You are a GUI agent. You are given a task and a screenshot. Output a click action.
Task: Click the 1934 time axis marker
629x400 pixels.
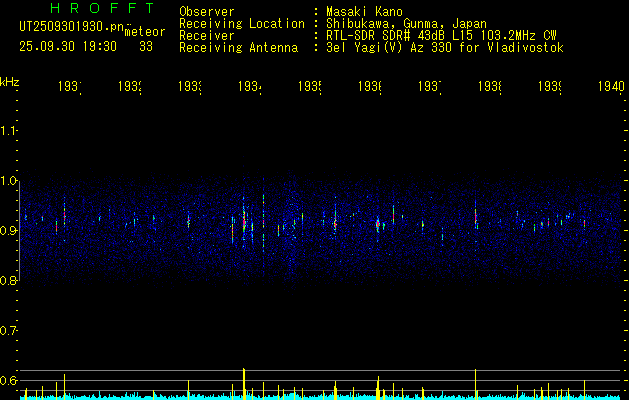coord(250,86)
